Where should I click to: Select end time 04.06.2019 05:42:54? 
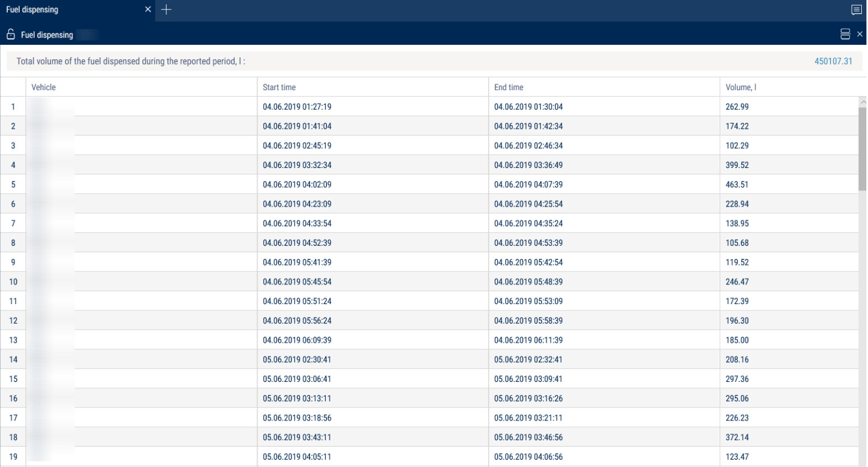[528, 262]
